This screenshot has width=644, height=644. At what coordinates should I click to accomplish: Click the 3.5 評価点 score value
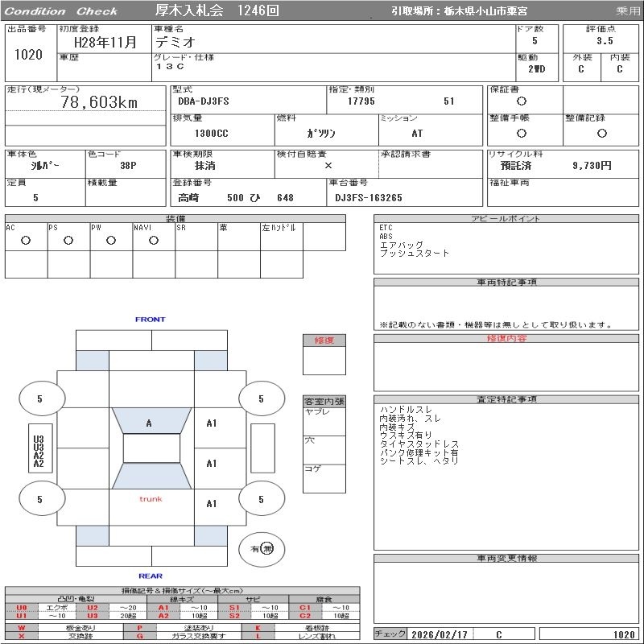[x=604, y=40]
